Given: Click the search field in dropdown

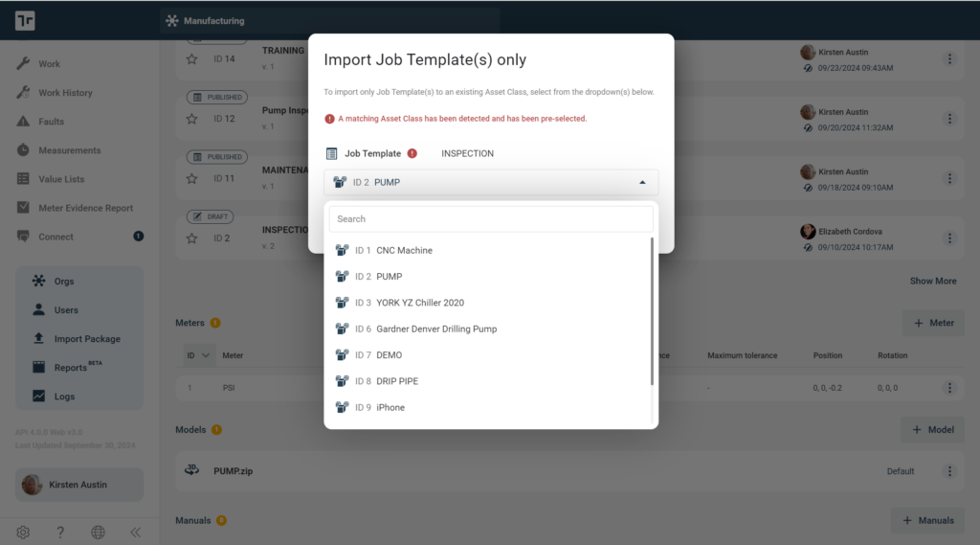Looking at the screenshot, I should click(491, 219).
